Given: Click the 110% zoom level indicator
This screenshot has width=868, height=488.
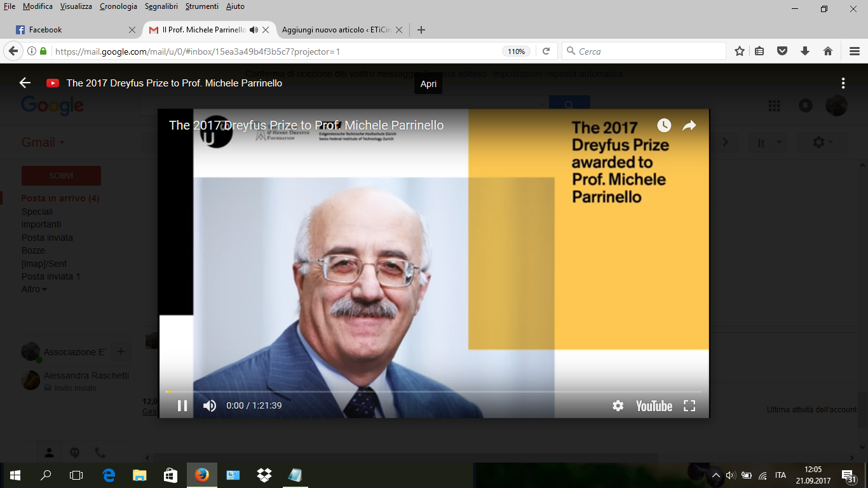Looking at the screenshot, I should 517,51.
